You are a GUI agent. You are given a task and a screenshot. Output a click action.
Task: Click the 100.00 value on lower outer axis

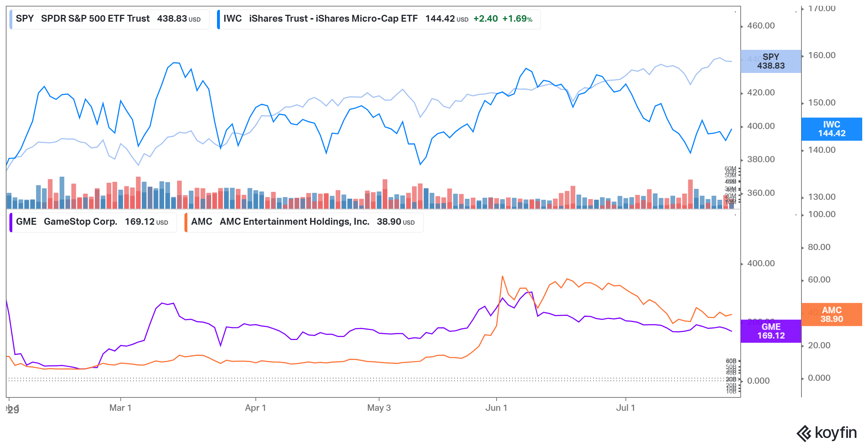pyautogui.click(x=822, y=214)
